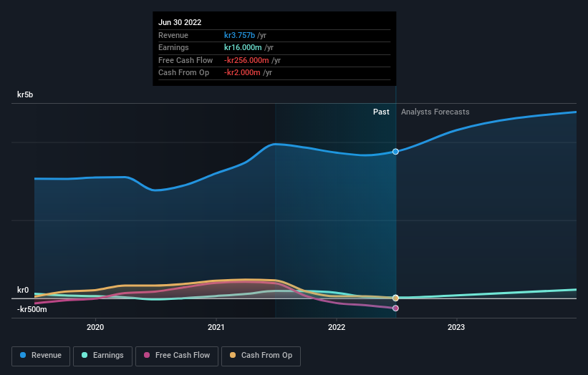
Task: Click the Free Cash Flow row label in tooltip
Action: pyautogui.click(x=185, y=60)
